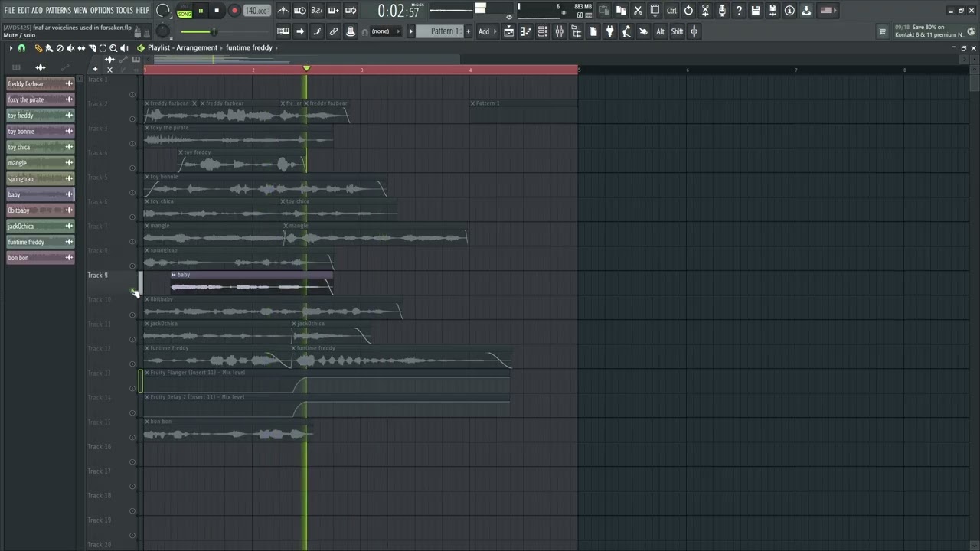Select the Select tool in playlist toolbar

click(103, 48)
